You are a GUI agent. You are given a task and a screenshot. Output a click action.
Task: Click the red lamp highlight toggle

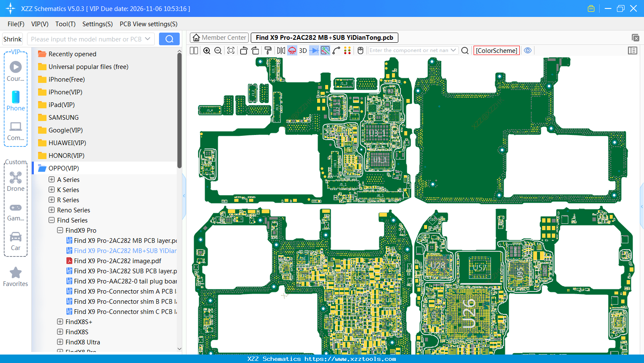pyautogui.click(x=292, y=50)
